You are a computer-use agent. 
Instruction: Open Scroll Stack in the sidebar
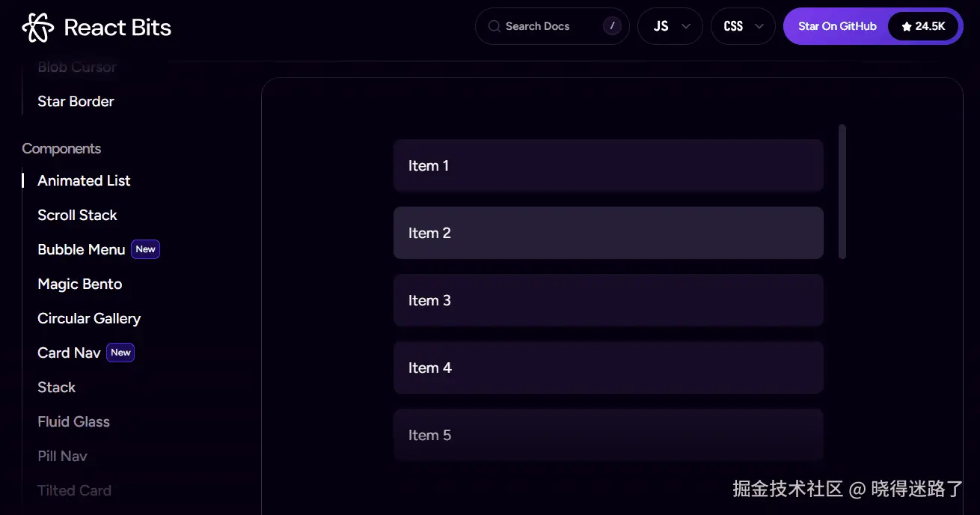point(77,215)
